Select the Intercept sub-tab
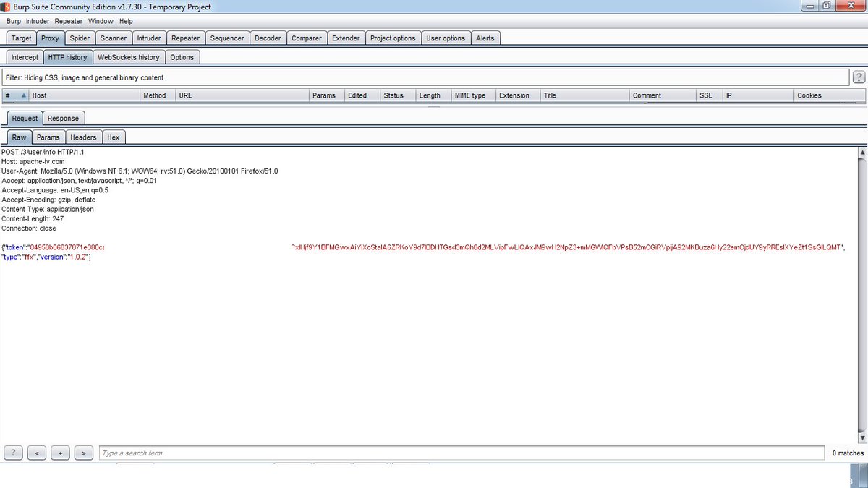868x488 pixels. [25, 57]
